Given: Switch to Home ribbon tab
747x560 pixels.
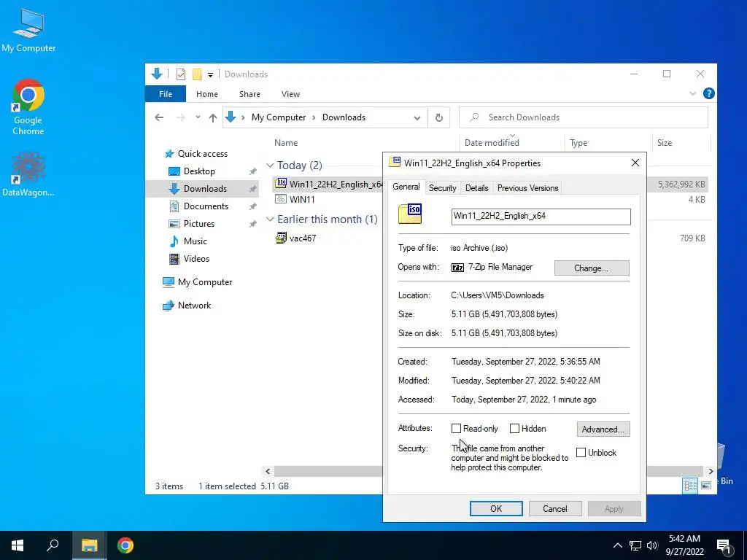Looking at the screenshot, I should (x=206, y=94).
